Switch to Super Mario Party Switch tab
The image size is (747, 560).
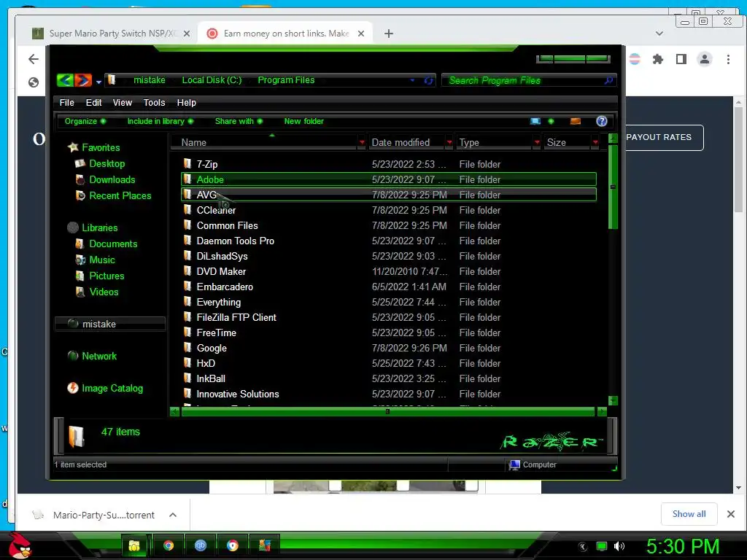(112, 34)
